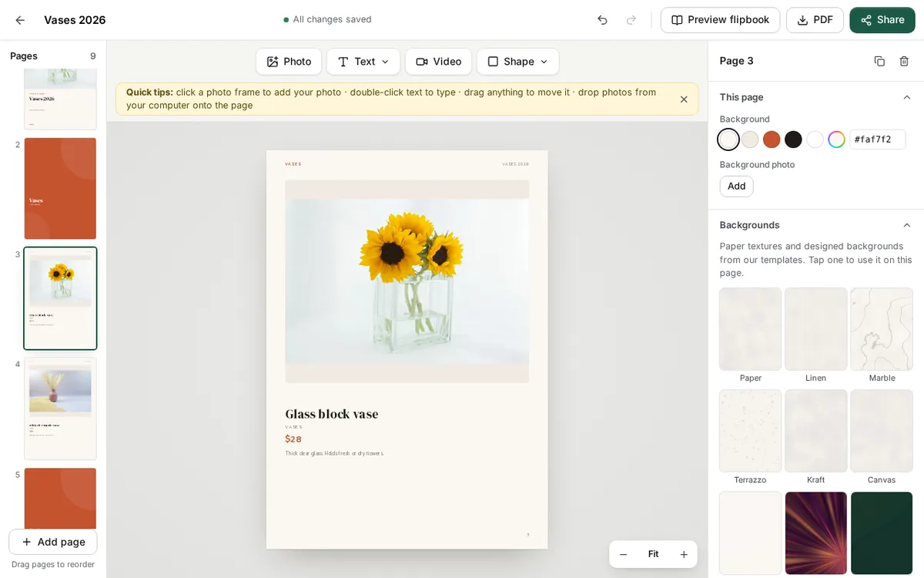Dismiss the Quick tips banner

[684, 99]
